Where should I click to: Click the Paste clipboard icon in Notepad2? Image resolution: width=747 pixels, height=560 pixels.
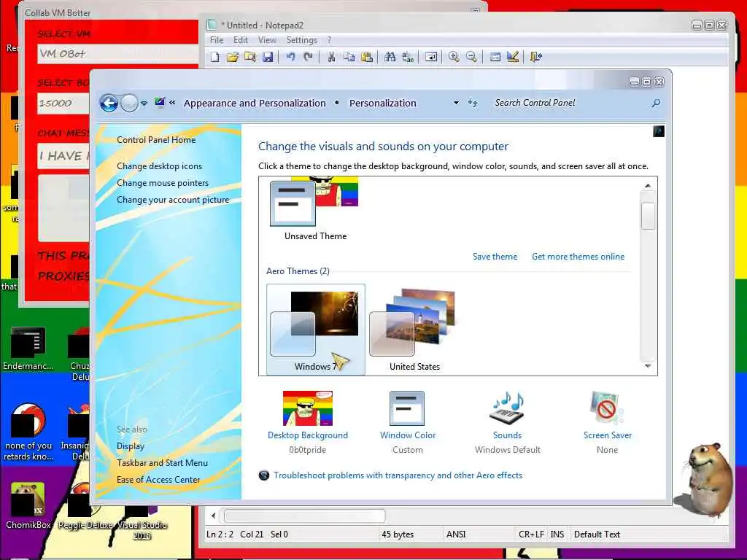coord(367,57)
